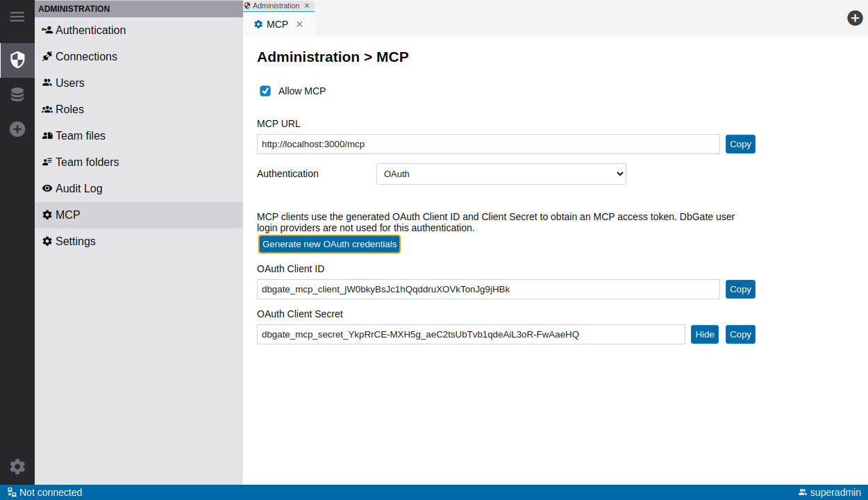The width and height of the screenshot is (868, 500).
Task: Click into the MCP URL field
Action: click(x=488, y=144)
